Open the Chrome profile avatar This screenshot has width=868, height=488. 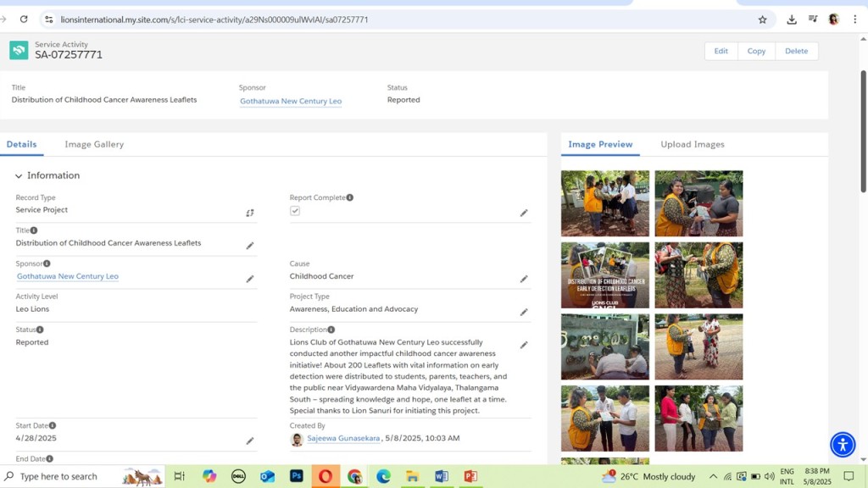834,19
